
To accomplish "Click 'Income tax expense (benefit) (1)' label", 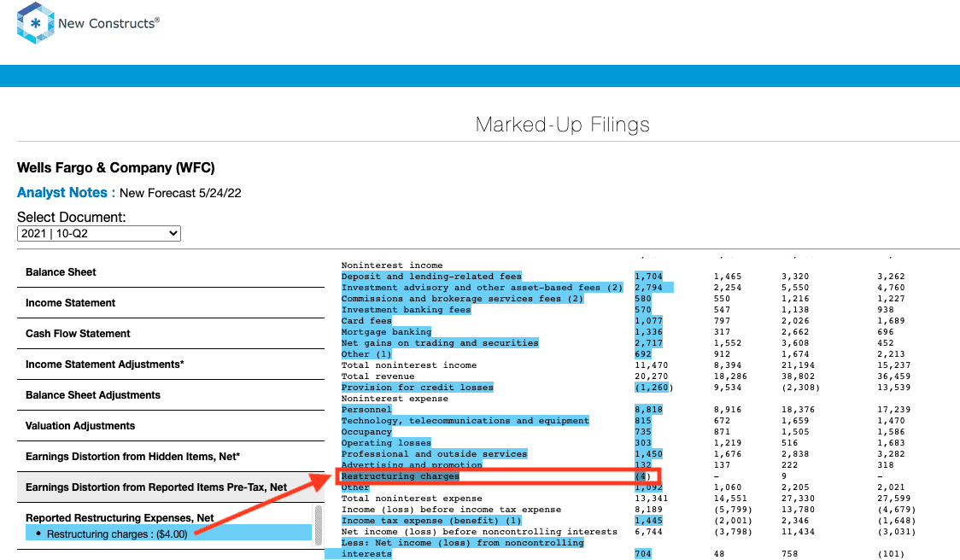I will pyautogui.click(x=431, y=520).
